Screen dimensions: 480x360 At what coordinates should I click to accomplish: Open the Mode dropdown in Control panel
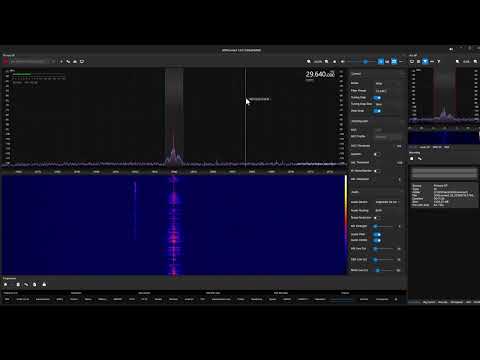(389, 83)
